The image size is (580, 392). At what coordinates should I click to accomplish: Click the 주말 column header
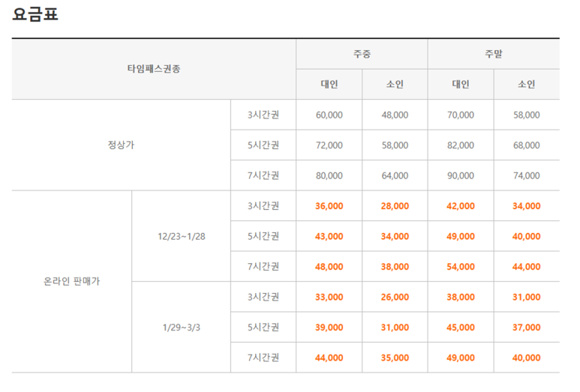point(494,54)
